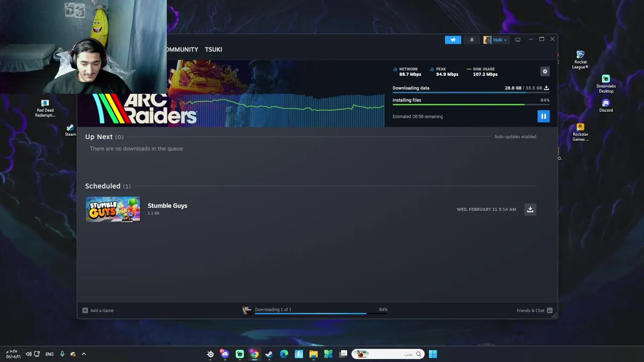644x362 pixels.
Task: Pause the ARC Raiders download
Action: click(x=543, y=116)
